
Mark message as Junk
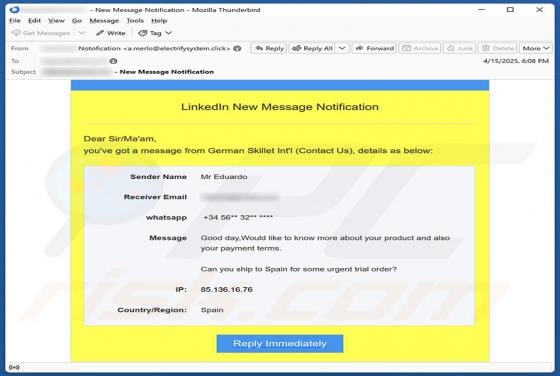460,48
